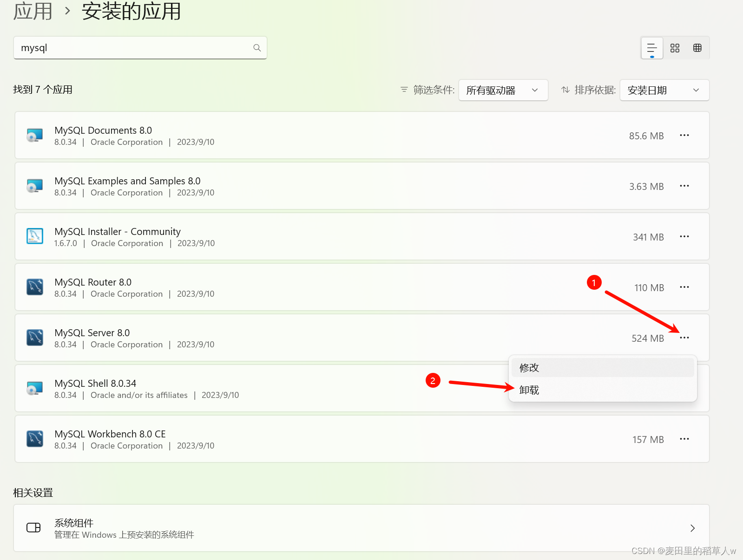Open 管理在 Windows 上预安装的系统组件 description
Viewport: 743px width, 560px height.
pos(124,535)
